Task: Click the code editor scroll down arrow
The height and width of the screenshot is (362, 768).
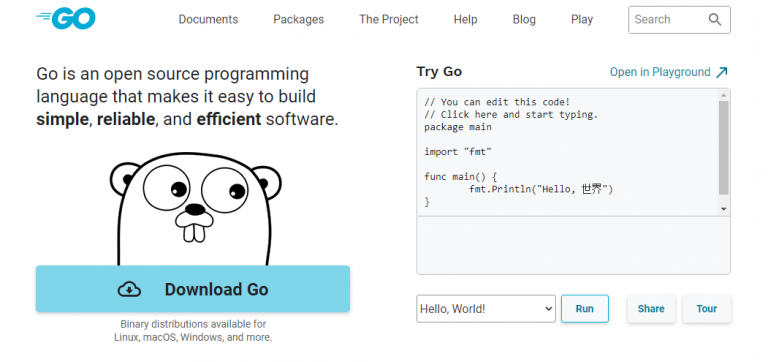Action: coord(723,209)
